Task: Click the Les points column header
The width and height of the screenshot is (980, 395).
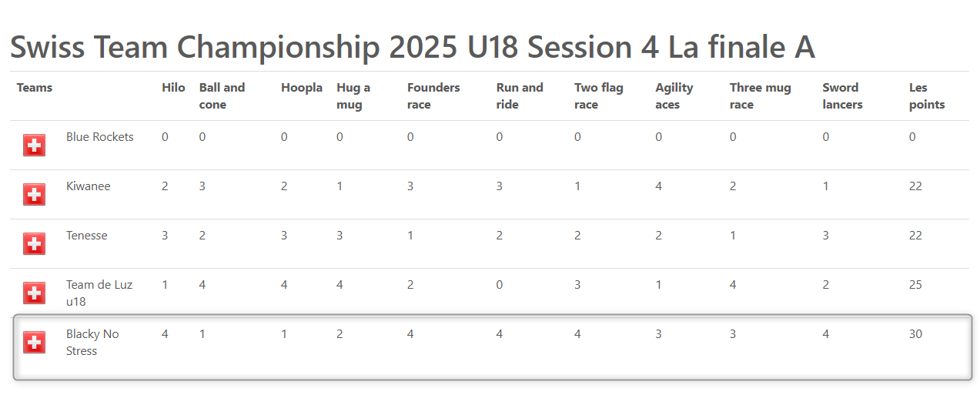Action: pyautogui.click(x=927, y=96)
